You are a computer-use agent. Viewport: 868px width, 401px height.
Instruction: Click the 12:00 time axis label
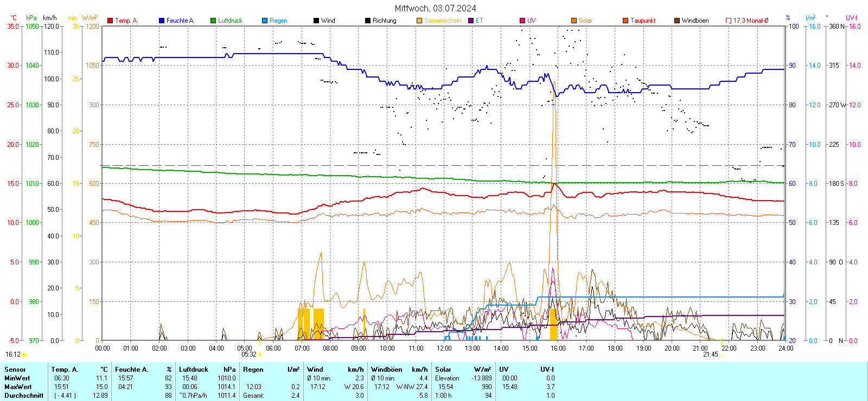(444, 348)
